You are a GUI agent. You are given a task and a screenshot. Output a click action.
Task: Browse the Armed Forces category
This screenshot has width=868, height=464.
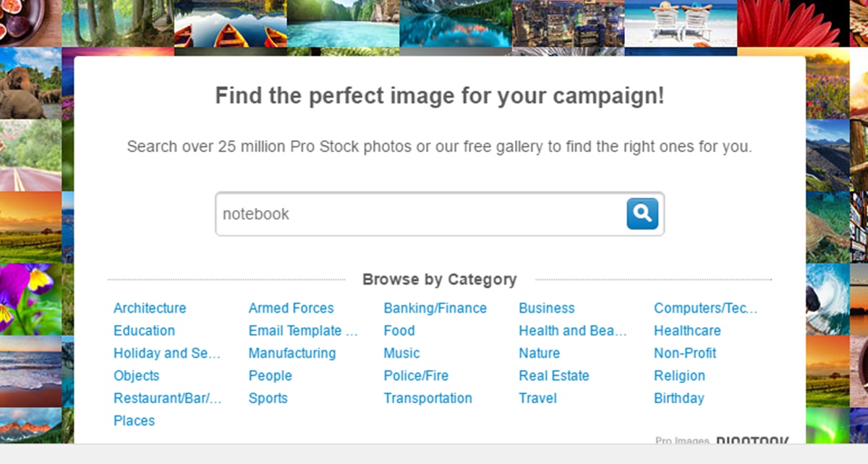tap(291, 308)
